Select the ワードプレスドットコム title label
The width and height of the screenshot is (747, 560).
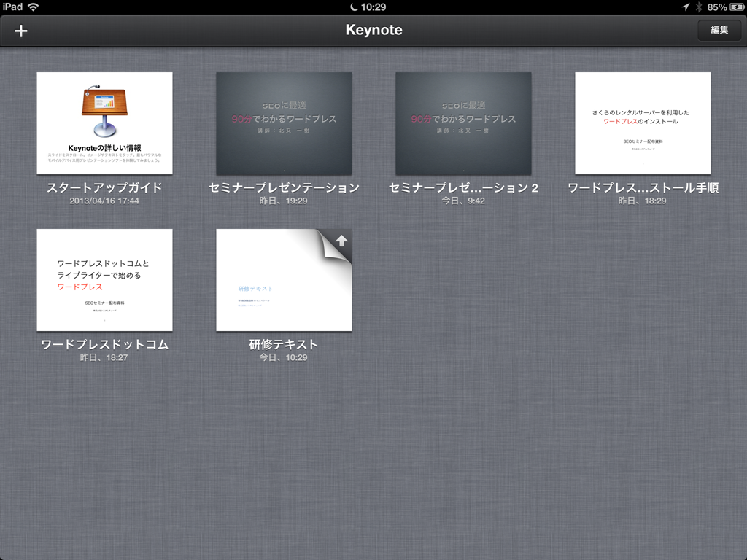point(105,344)
